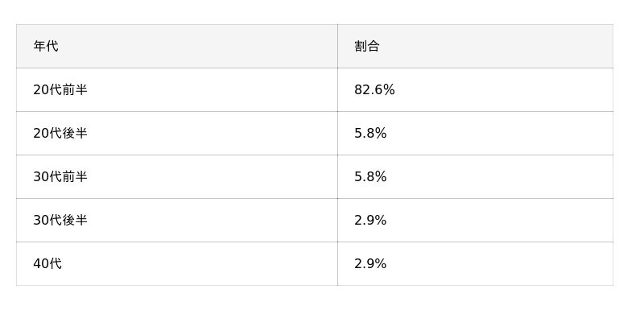This screenshot has width=644, height=310.
Task: Click blank space right of 20代前半 label
Action: [212, 90]
